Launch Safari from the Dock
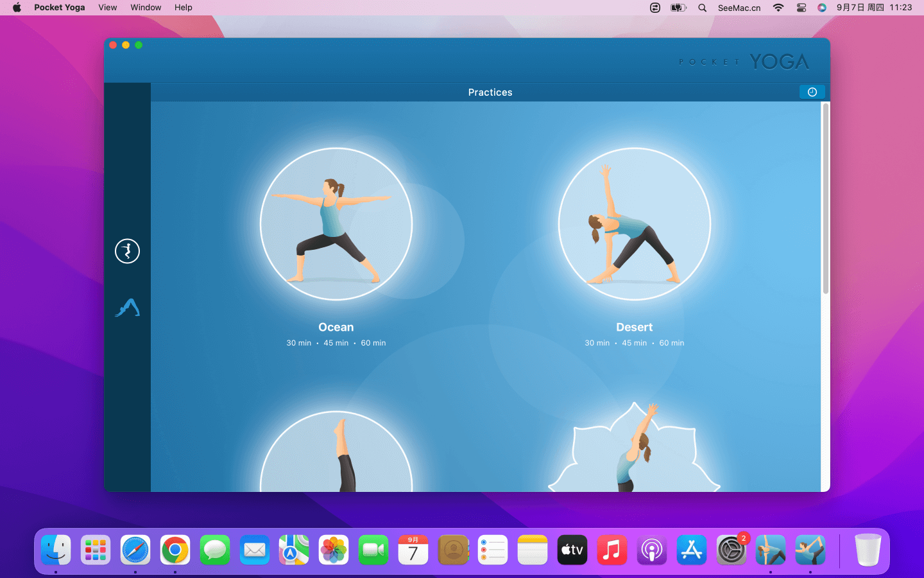 (x=135, y=550)
